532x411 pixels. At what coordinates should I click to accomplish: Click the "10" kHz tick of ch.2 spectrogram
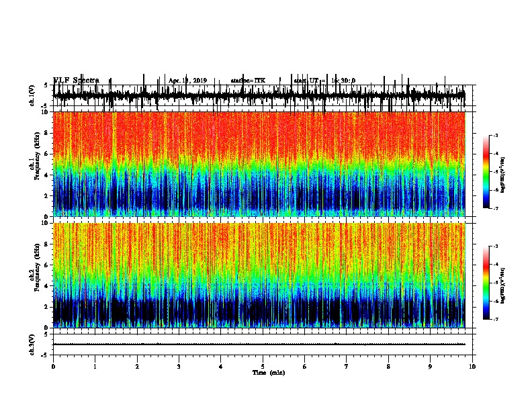pos(45,223)
